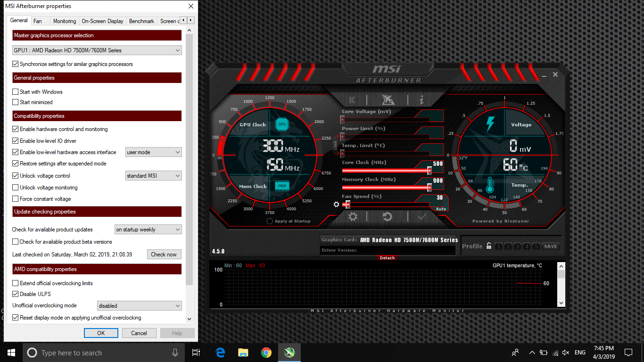Open Windows Start menu

[11, 353]
